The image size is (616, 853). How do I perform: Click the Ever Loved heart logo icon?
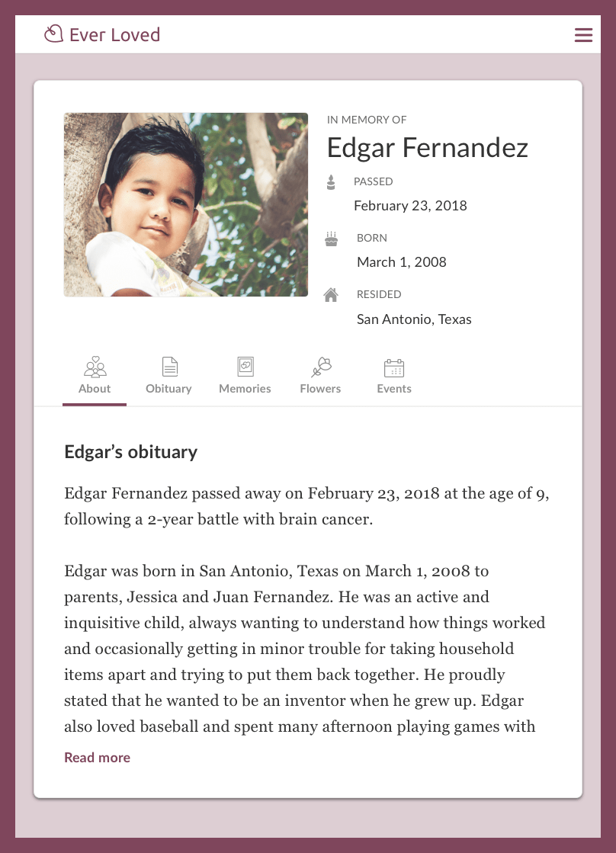[53, 34]
